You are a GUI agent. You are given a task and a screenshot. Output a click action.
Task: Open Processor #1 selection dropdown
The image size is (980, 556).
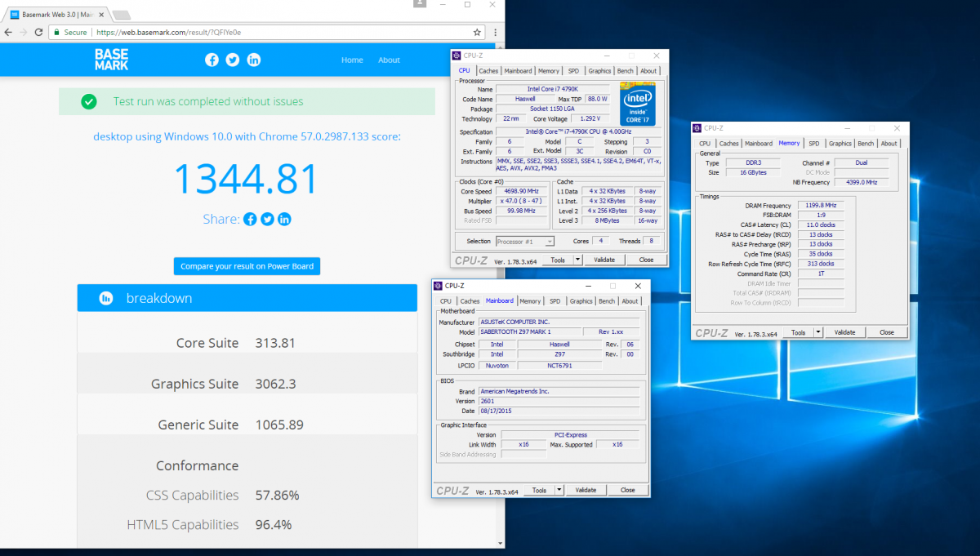[x=525, y=241]
